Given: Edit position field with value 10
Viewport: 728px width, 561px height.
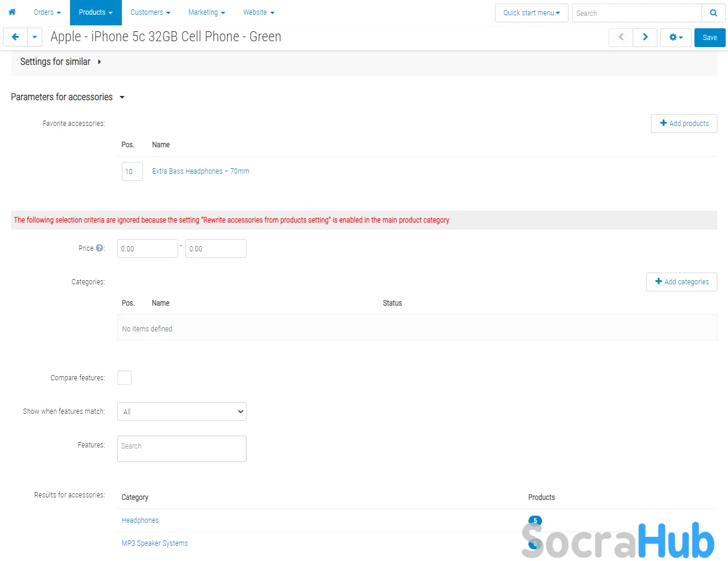Looking at the screenshot, I should (132, 171).
